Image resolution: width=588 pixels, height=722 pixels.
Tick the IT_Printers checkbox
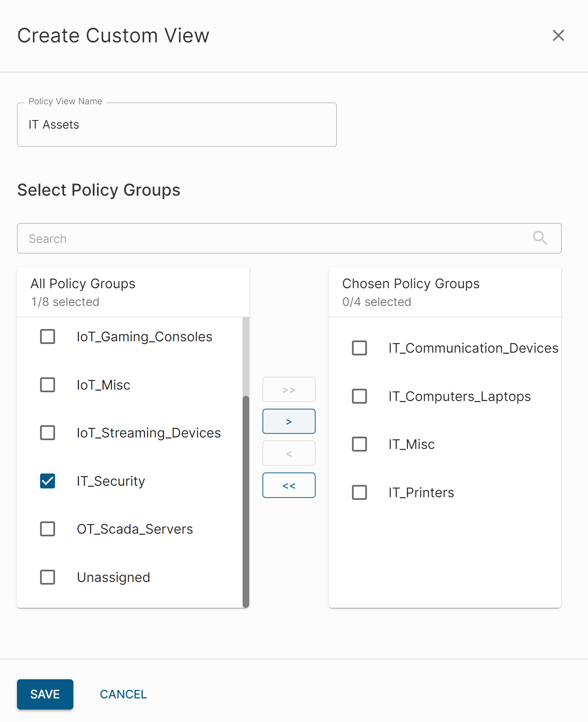tap(359, 492)
